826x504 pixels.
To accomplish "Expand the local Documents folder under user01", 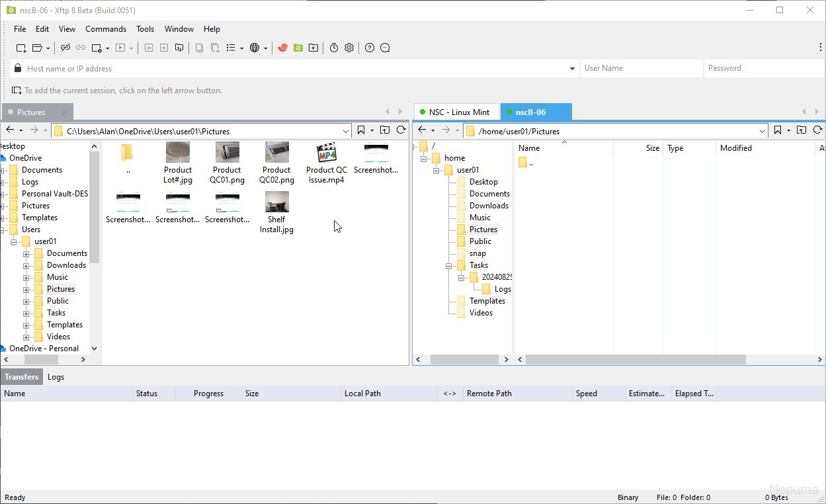I will 26,253.
